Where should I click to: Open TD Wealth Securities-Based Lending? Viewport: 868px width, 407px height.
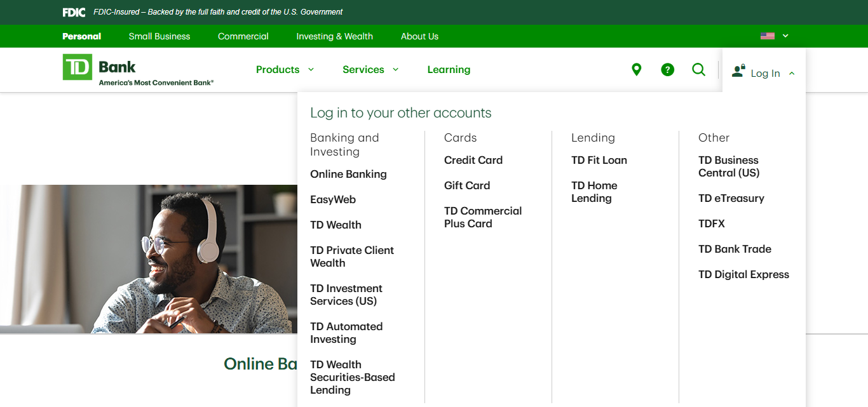pos(353,377)
